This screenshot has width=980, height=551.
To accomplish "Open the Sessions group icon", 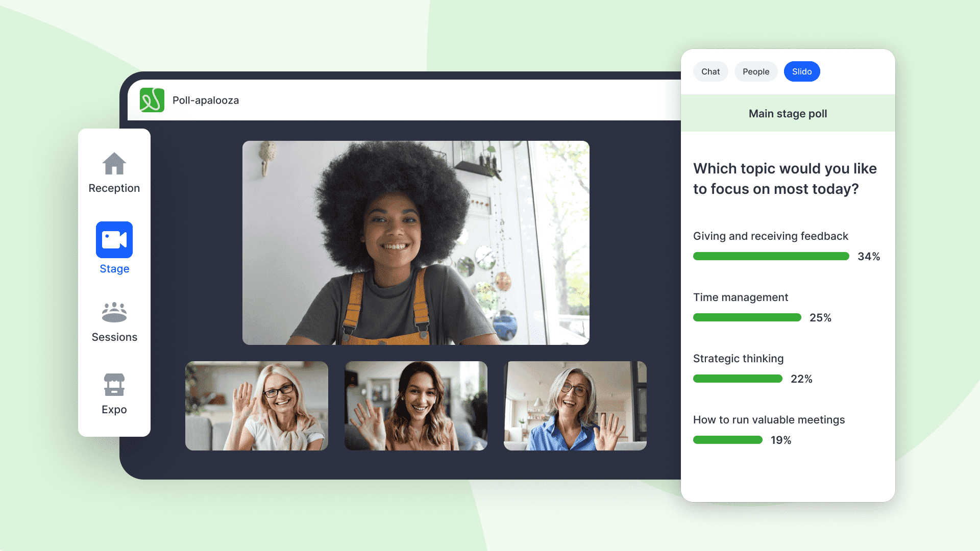I will (x=114, y=312).
